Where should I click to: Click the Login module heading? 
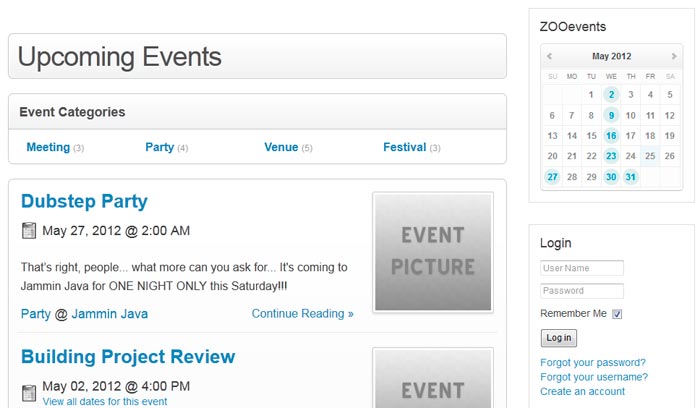point(556,243)
